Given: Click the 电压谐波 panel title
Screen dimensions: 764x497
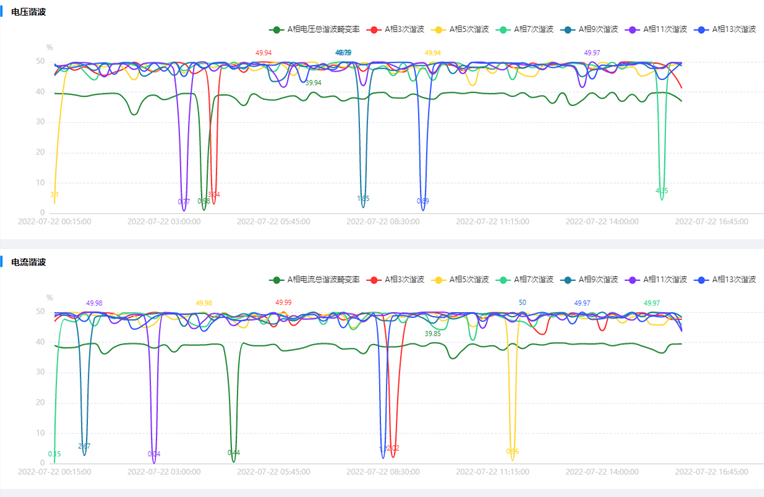Looking at the screenshot, I should click(28, 11).
